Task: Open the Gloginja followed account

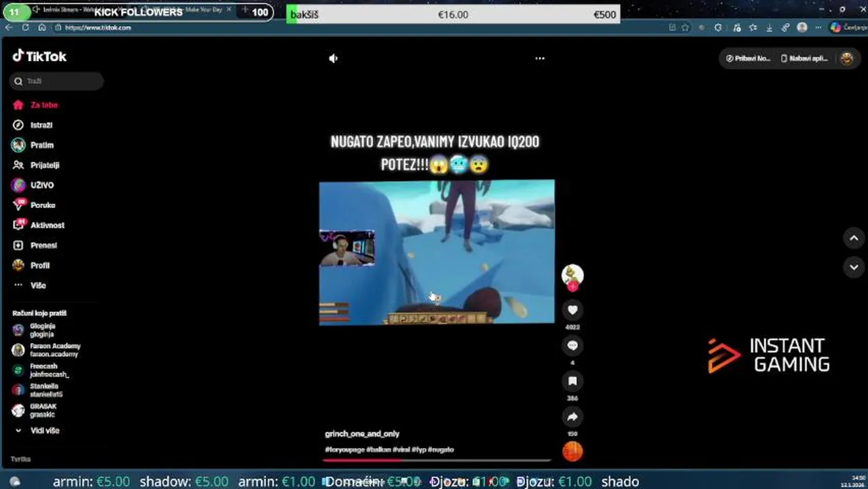Action: pos(35,330)
